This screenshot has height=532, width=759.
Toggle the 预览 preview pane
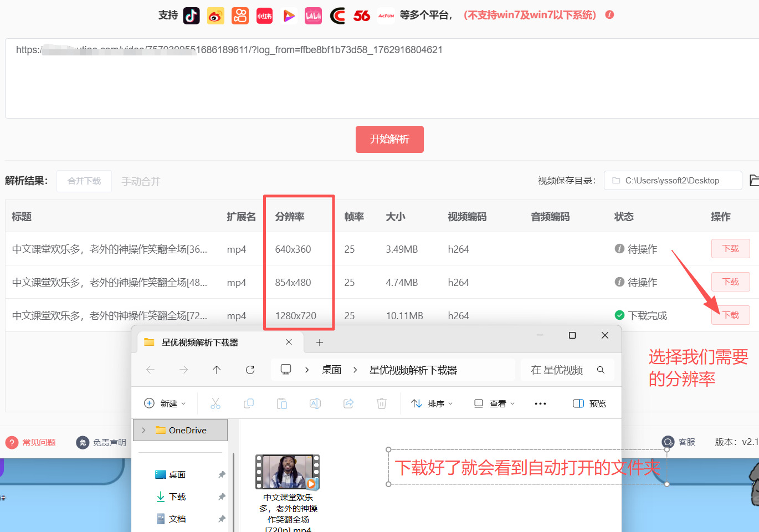(x=589, y=403)
